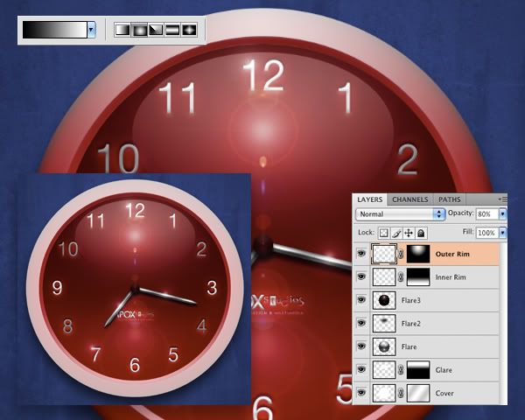The image size is (525, 420).
Task: Choose the Angle Gradient style icon
Action: (156, 30)
